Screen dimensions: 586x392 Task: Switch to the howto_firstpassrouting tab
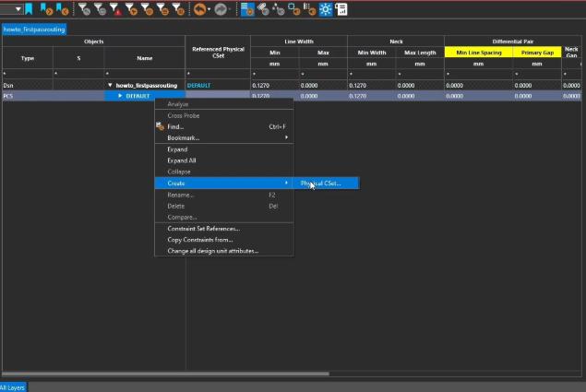pos(34,30)
